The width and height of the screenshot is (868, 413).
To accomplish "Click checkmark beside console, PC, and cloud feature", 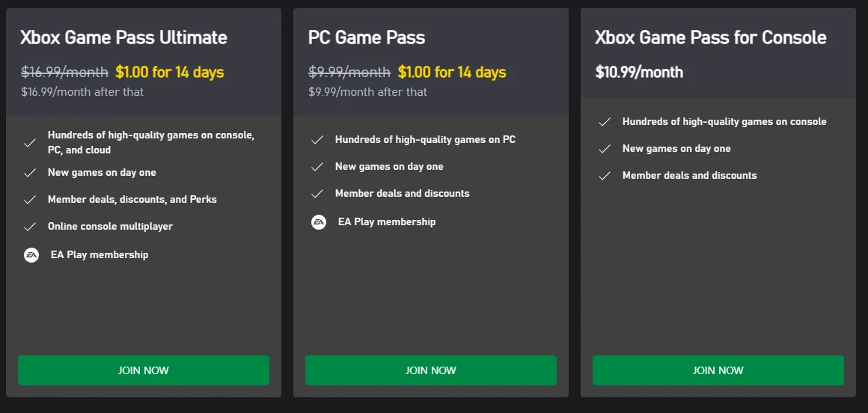I will point(30,142).
